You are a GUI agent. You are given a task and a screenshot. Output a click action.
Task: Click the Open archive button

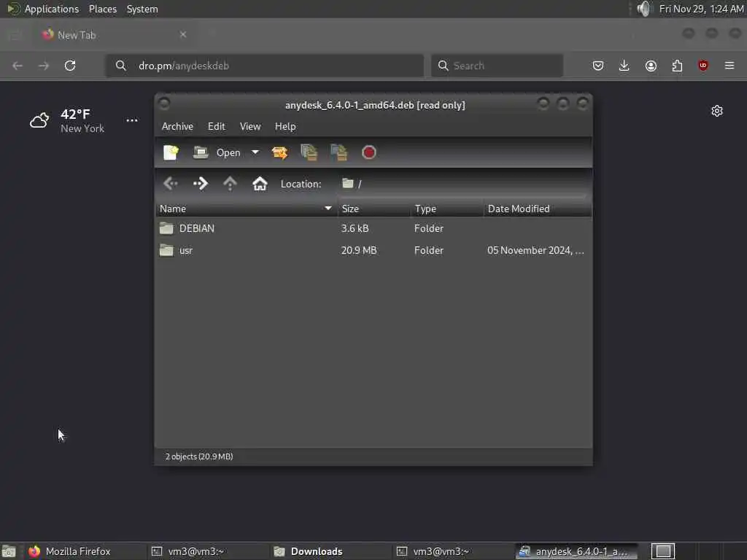[x=217, y=152]
